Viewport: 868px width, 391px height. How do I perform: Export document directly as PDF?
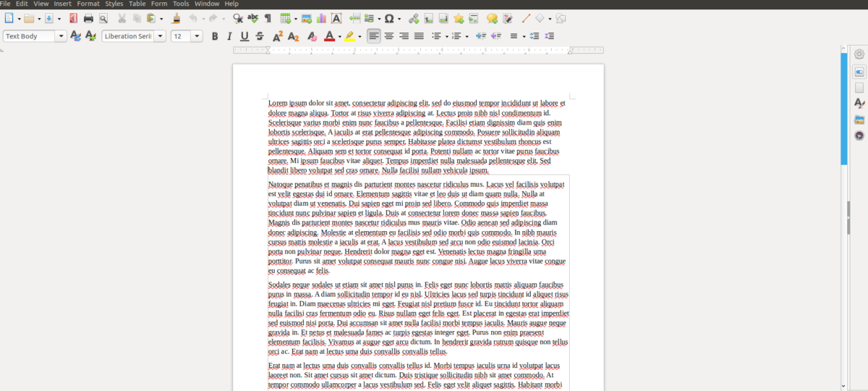[74, 19]
